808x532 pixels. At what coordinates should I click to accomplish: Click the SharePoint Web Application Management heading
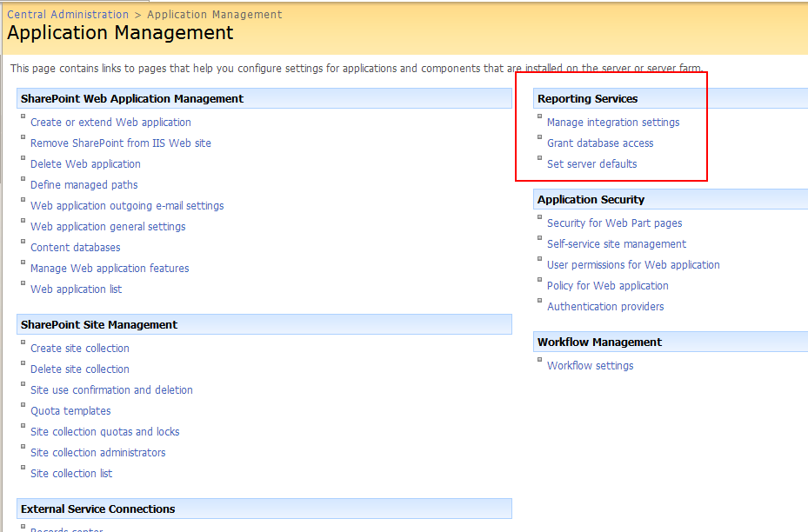click(x=132, y=98)
